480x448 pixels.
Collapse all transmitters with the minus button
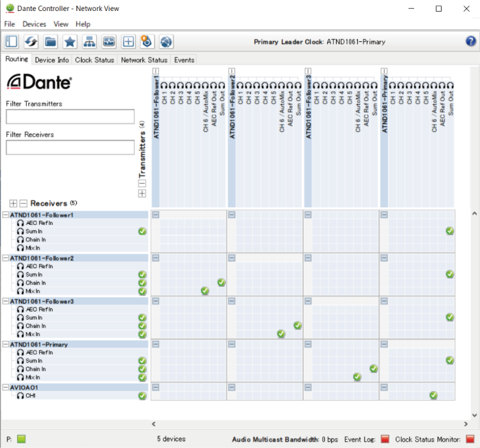[x=142, y=183]
